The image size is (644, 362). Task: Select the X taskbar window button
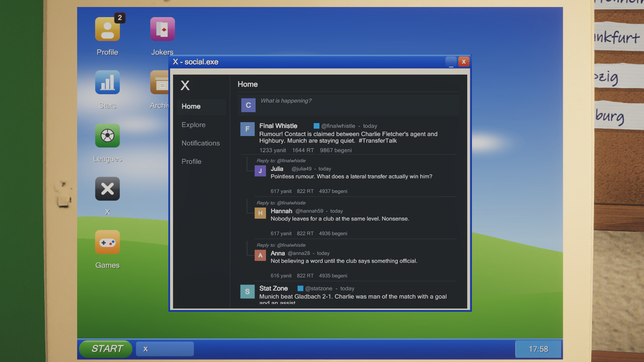165,349
